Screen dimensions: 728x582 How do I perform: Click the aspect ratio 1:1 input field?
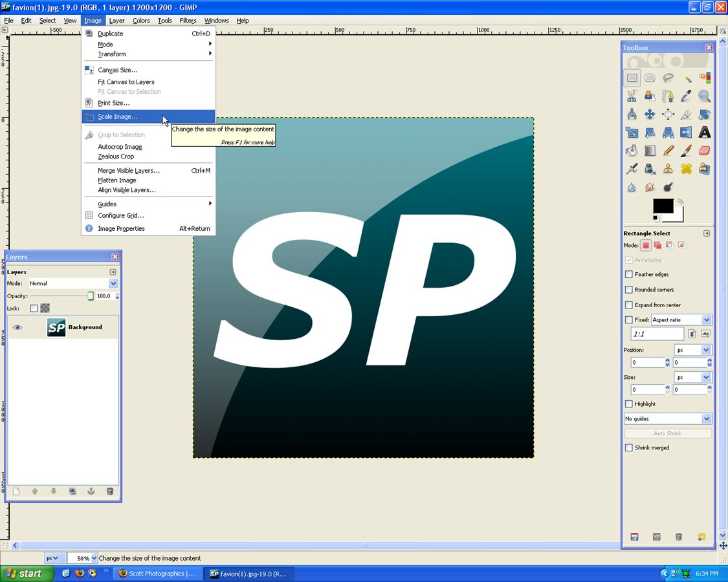[657, 334]
